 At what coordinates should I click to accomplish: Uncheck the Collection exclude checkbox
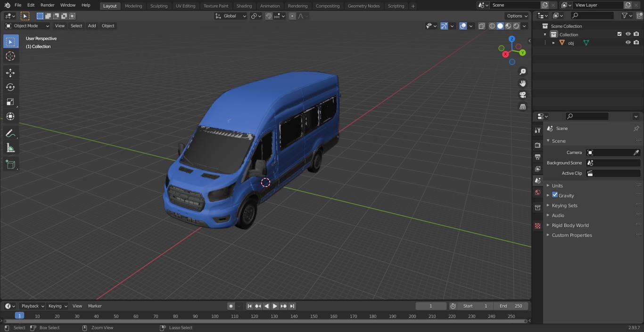click(x=619, y=34)
